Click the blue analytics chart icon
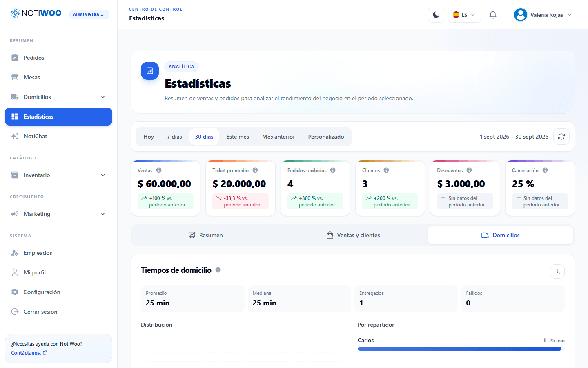 (x=150, y=71)
